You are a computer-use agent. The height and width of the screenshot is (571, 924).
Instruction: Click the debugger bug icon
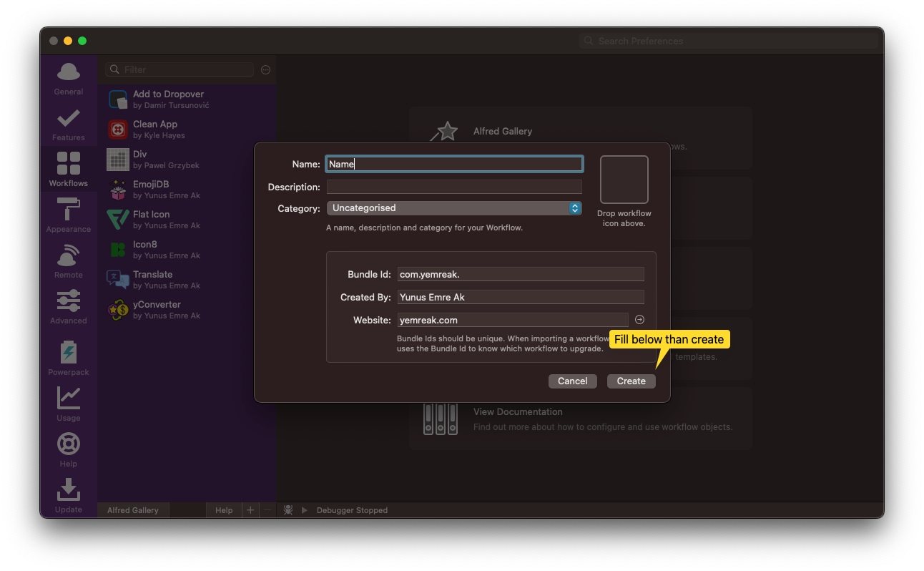tap(288, 510)
